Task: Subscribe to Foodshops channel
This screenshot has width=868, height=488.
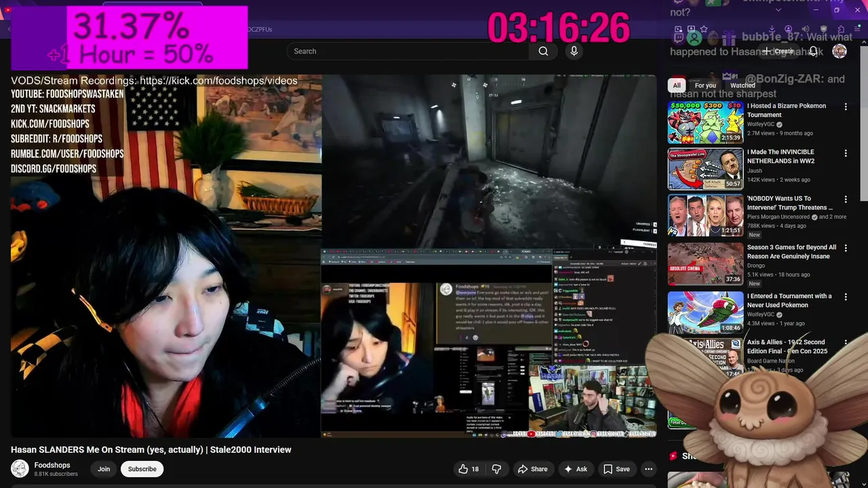Action: point(142,469)
